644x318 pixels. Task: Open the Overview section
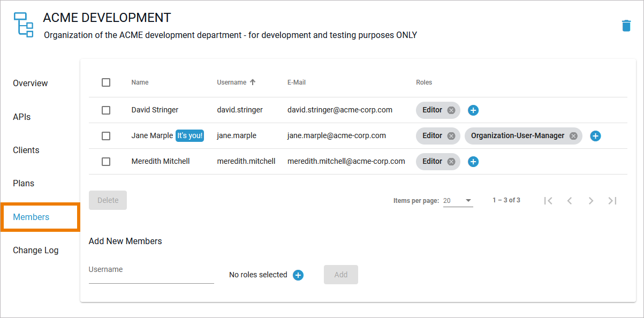point(31,84)
